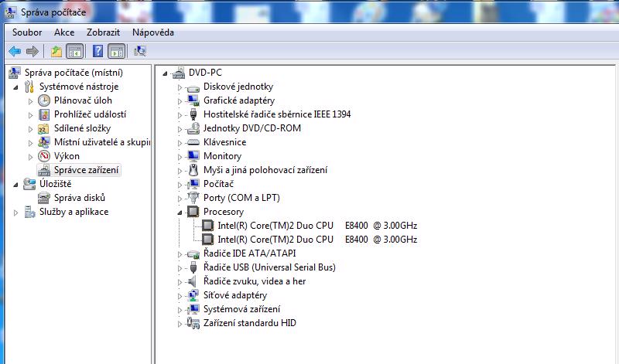Expand the Místní uživatelé a skupiny node
The image size is (619, 364).
(x=30, y=143)
